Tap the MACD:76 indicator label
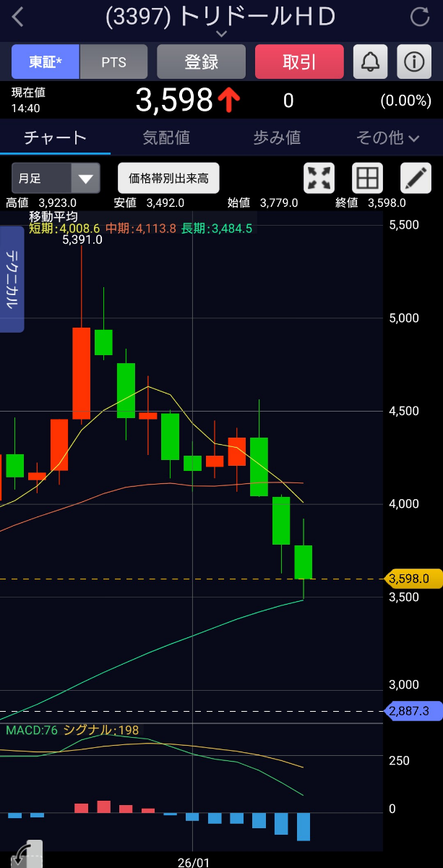443x868 pixels. pos(31,731)
